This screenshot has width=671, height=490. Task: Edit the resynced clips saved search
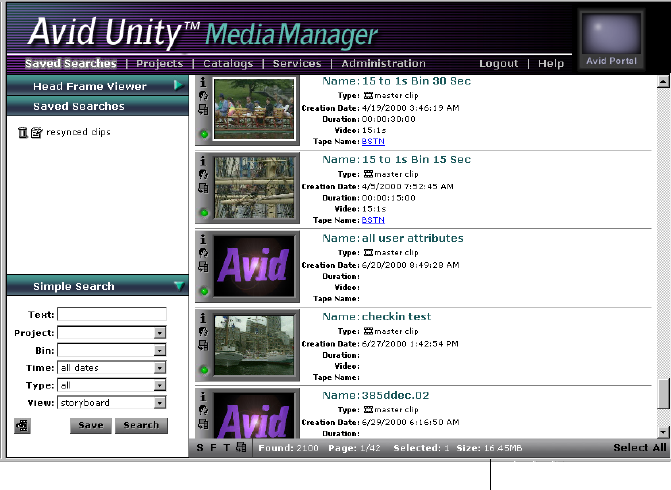[36, 133]
